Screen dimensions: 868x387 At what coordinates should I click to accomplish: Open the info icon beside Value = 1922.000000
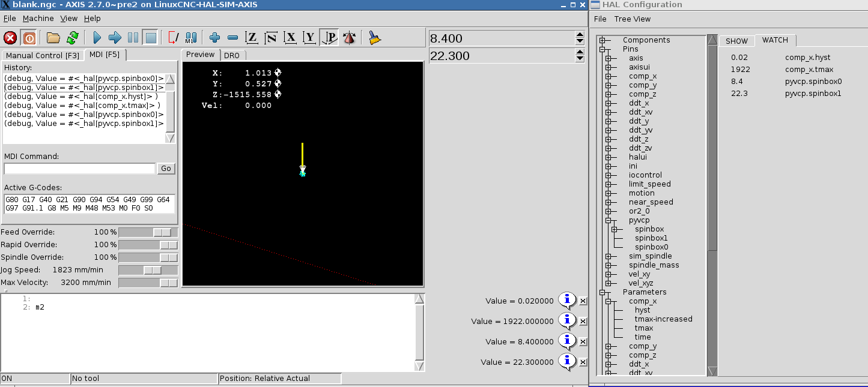pos(568,321)
